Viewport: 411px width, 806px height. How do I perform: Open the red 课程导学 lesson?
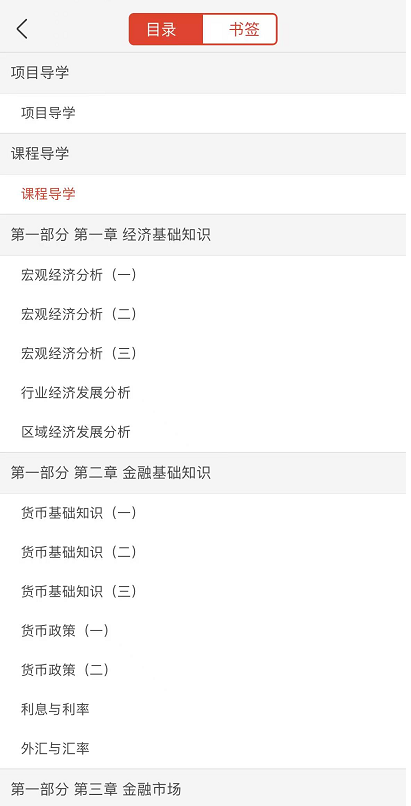(x=206, y=194)
